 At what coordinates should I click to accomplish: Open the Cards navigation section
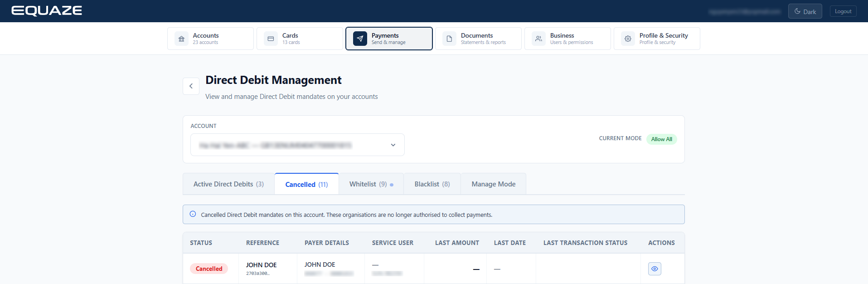pyautogui.click(x=300, y=39)
